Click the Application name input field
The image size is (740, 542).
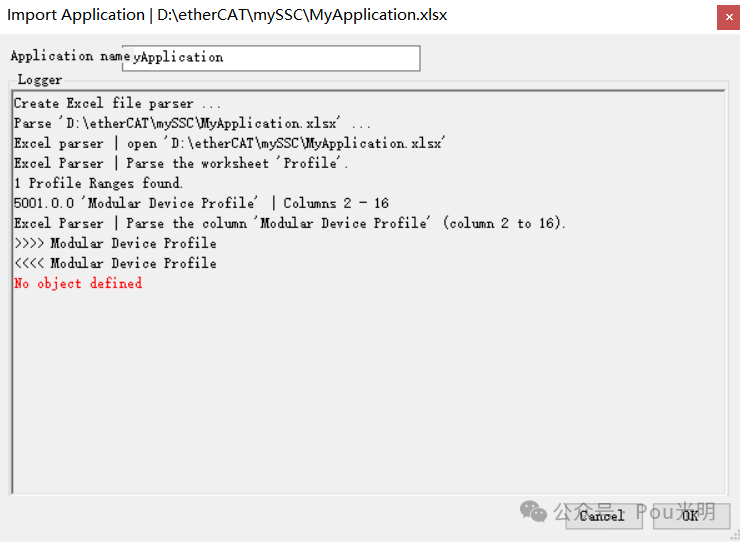point(271,58)
